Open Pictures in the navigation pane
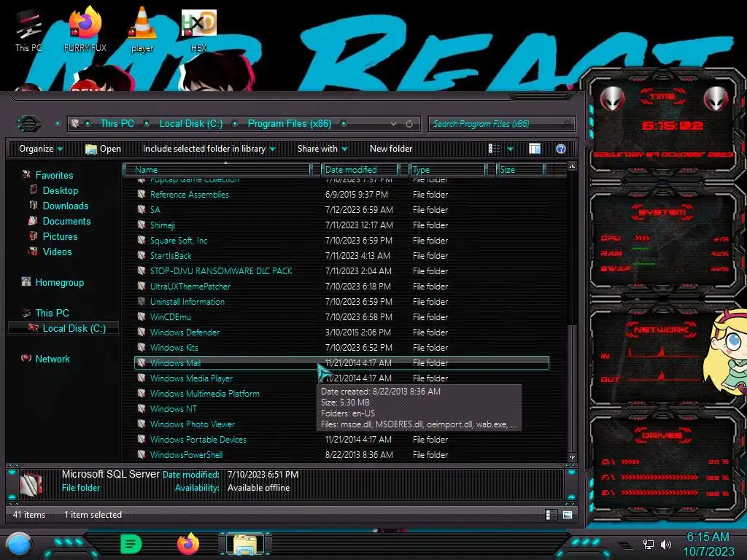 pos(60,236)
